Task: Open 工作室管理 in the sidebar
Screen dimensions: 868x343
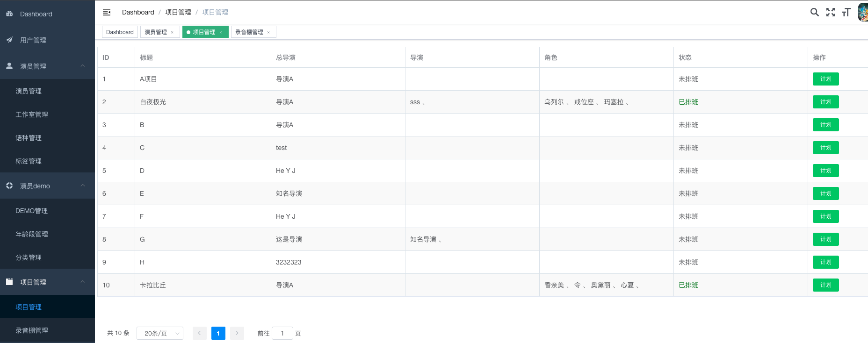Action: (x=47, y=114)
